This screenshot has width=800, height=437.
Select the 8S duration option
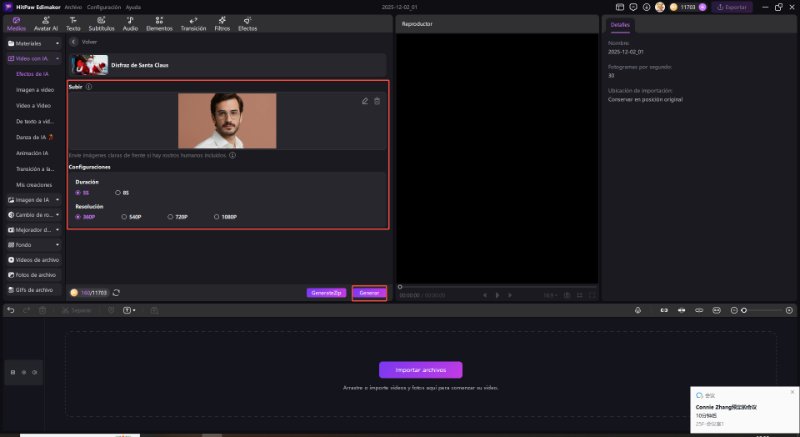(120, 192)
